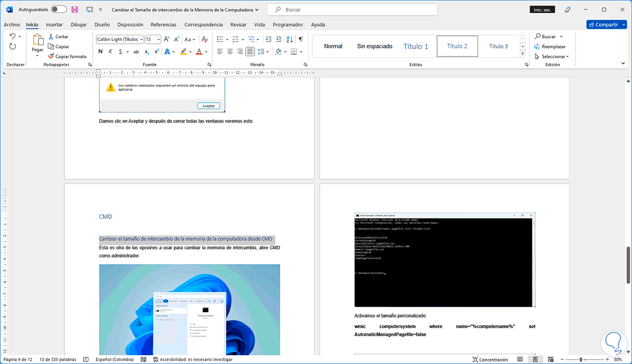Image resolution: width=632 pixels, height=364 pixels.
Task: Click the Inic. ses. sign-in button
Action: coord(544,9)
